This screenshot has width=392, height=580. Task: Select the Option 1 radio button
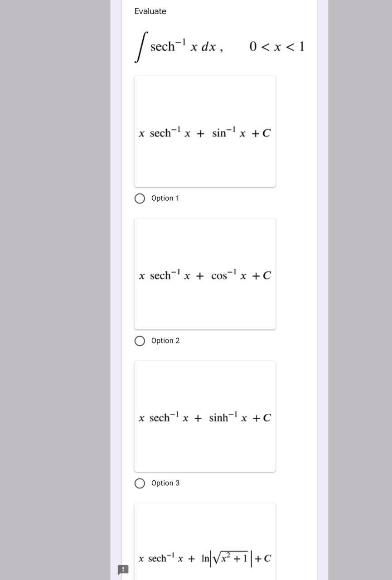pyautogui.click(x=140, y=198)
